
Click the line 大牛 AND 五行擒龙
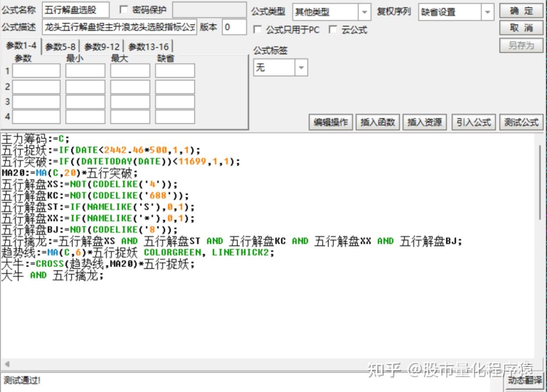click(x=53, y=276)
